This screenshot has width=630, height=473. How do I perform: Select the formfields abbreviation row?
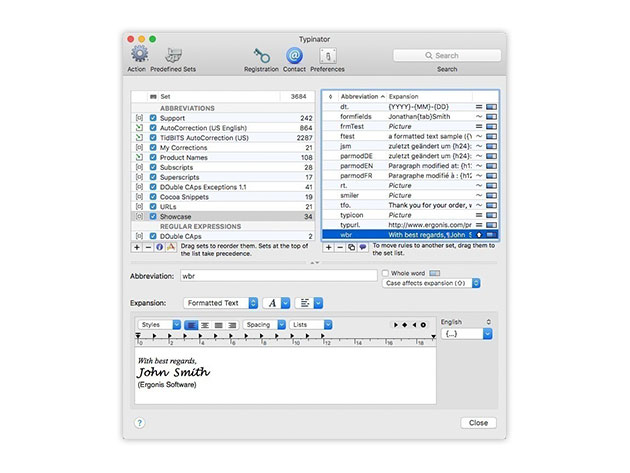(x=410, y=117)
